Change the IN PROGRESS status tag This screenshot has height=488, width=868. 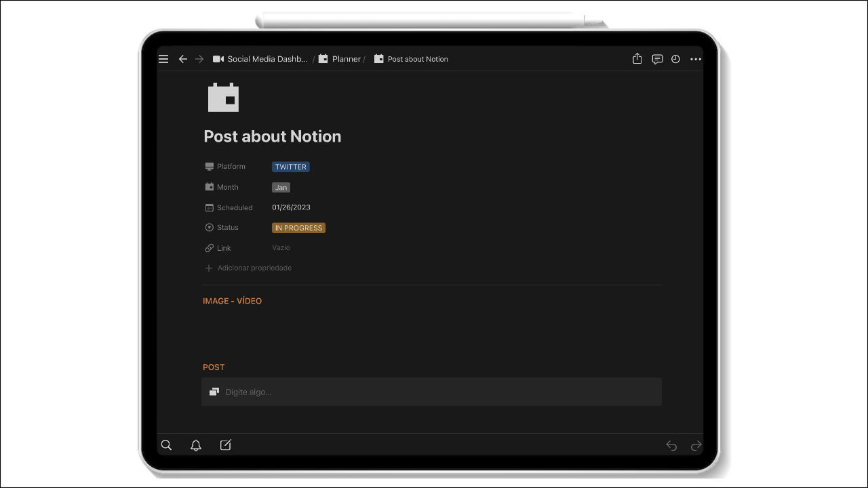coord(298,228)
